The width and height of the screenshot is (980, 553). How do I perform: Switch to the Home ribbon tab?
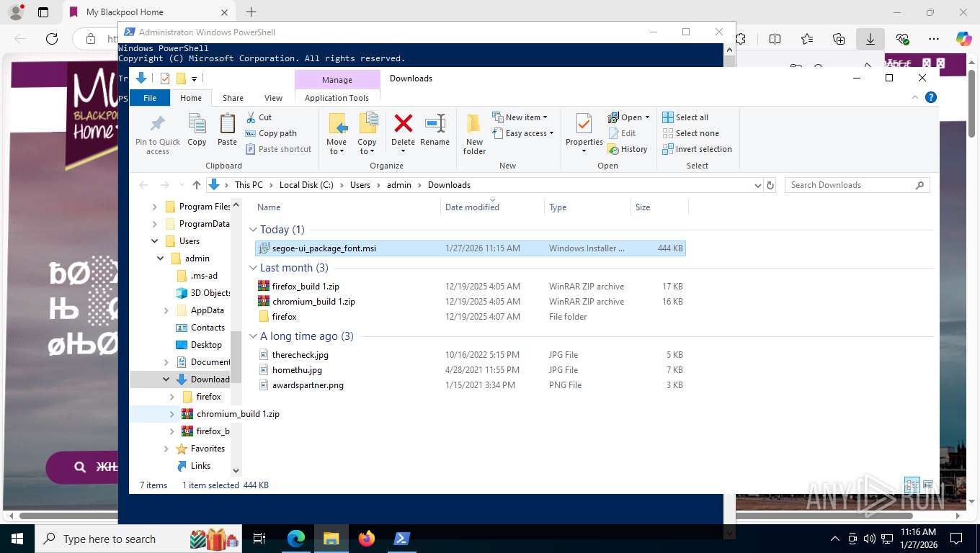pyautogui.click(x=191, y=98)
